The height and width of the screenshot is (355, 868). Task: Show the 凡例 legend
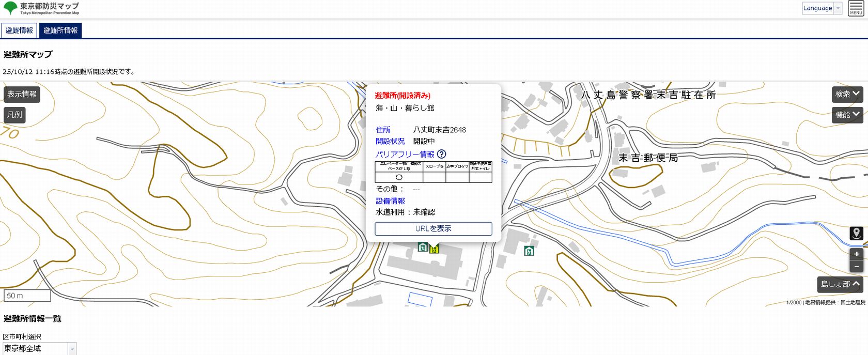click(x=14, y=115)
